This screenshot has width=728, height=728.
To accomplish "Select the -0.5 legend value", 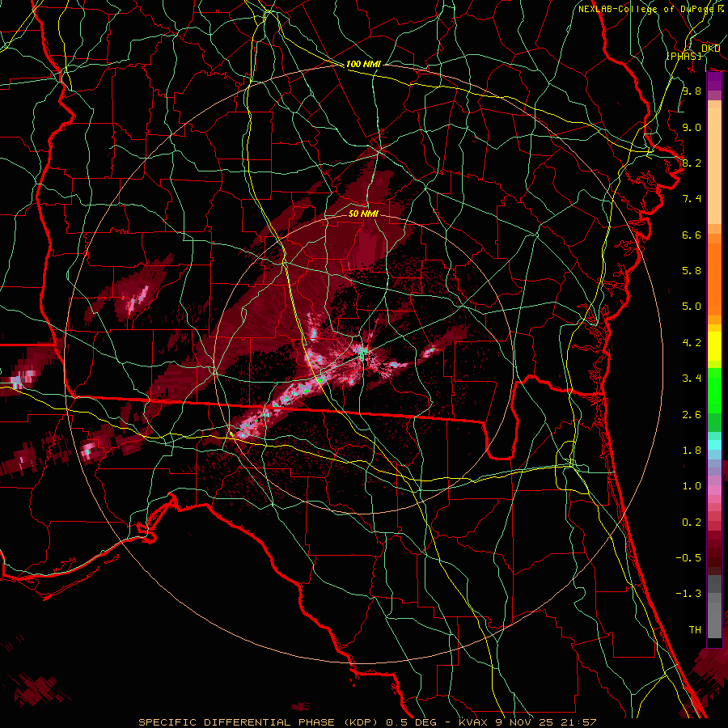I will 688,558.
